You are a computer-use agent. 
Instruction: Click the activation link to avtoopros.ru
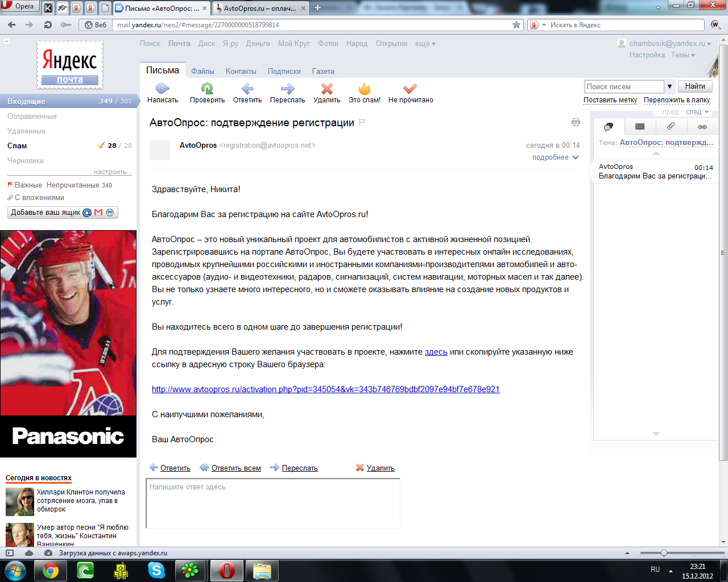tap(325, 389)
